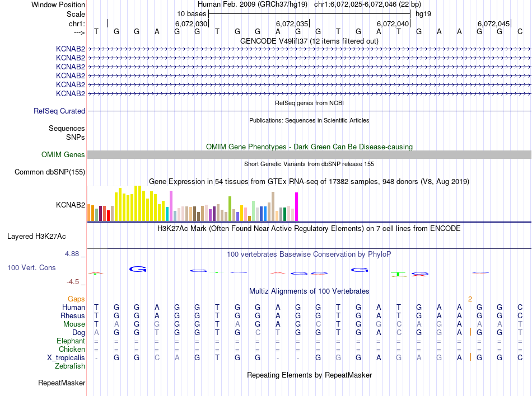Click the Multiz Alignments of 100 Vertebrates title
The width and height of the screenshot is (532, 396).
pyautogui.click(x=309, y=291)
